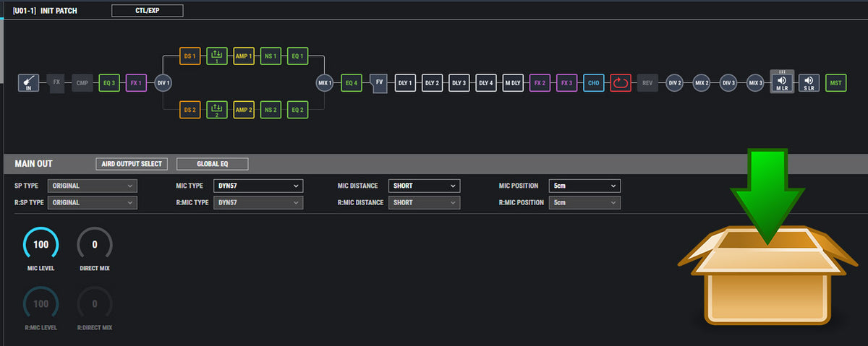Click the MIX 1 mixer node
This screenshot has height=346, width=868.
pyautogui.click(x=325, y=83)
